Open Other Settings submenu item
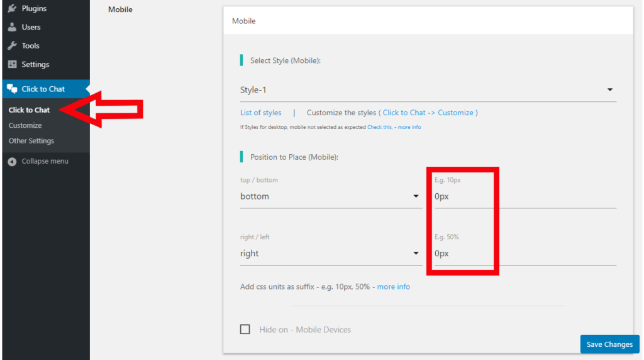Image resolution: width=644 pixels, height=360 pixels. [x=31, y=141]
